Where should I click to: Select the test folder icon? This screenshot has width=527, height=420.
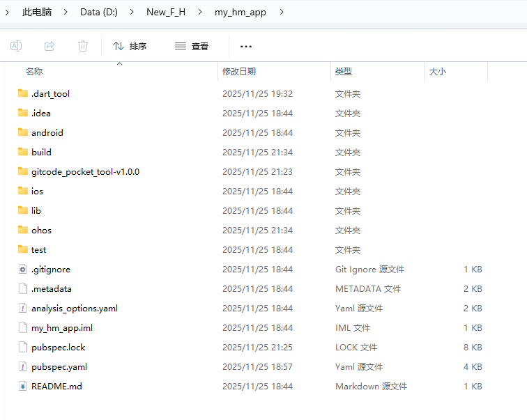pos(23,249)
